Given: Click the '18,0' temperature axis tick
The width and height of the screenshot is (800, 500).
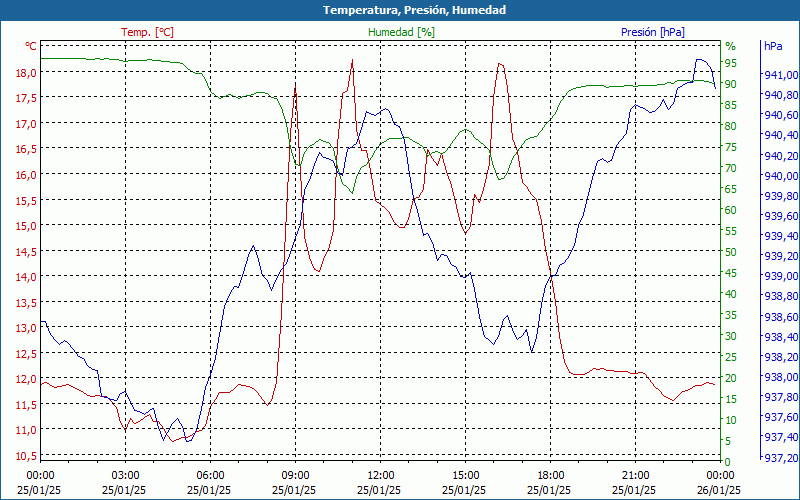Looking at the screenshot, I should pyautogui.click(x=27, y=72).
